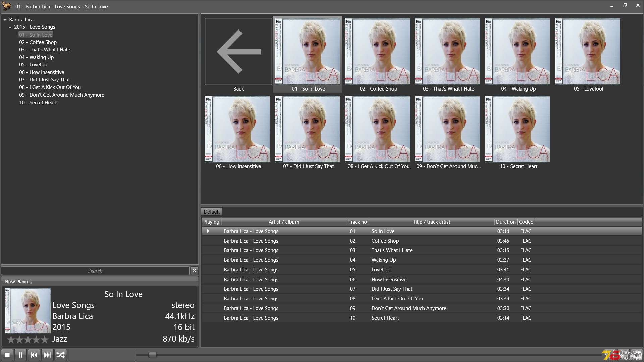Select playlist row That's What I Hate
Viewport: 644px width, 362px height.
pyautogui.click(x=422, y=250)
